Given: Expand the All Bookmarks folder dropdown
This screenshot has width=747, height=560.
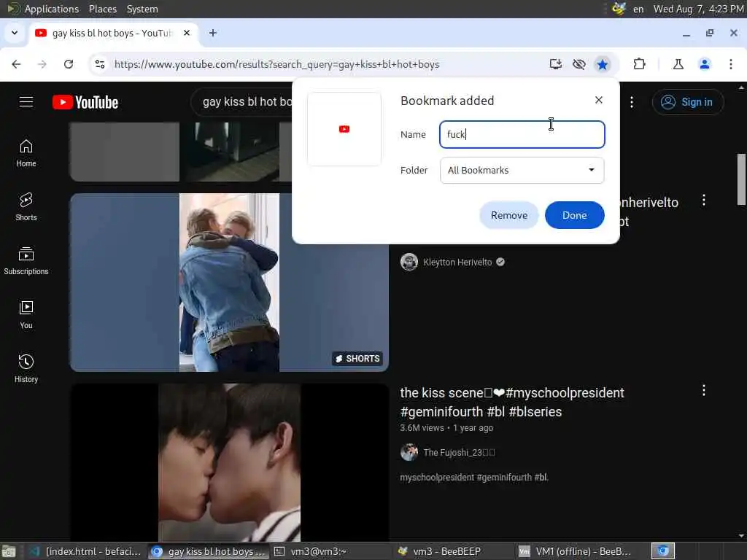Looking at the screenshot, I should click(x=522, y=170).
